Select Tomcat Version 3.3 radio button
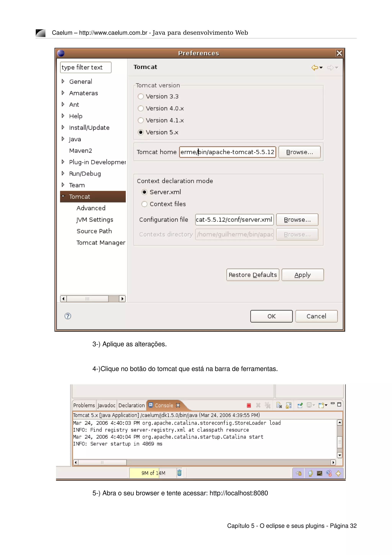The image size is (392, 555). [x=140, y=97]
